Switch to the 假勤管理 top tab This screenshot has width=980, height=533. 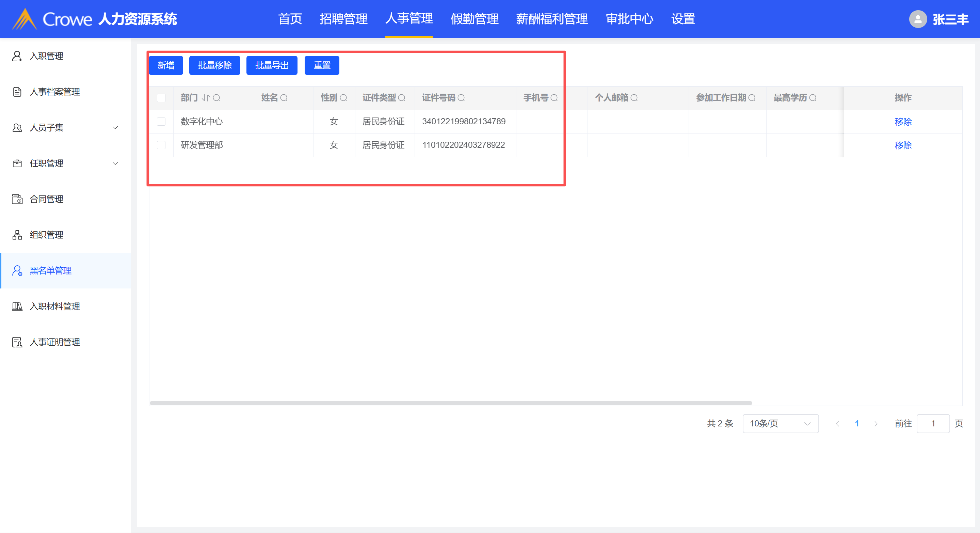[x=474, y=19]
